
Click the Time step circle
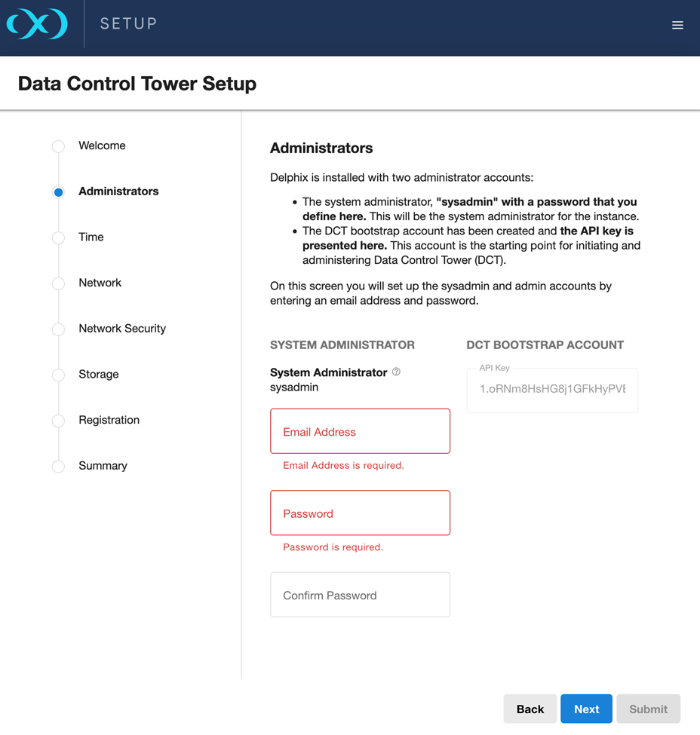click(58, 237)
